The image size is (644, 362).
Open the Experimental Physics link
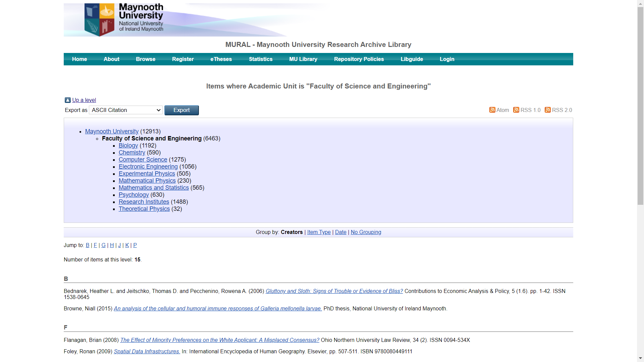147,174
